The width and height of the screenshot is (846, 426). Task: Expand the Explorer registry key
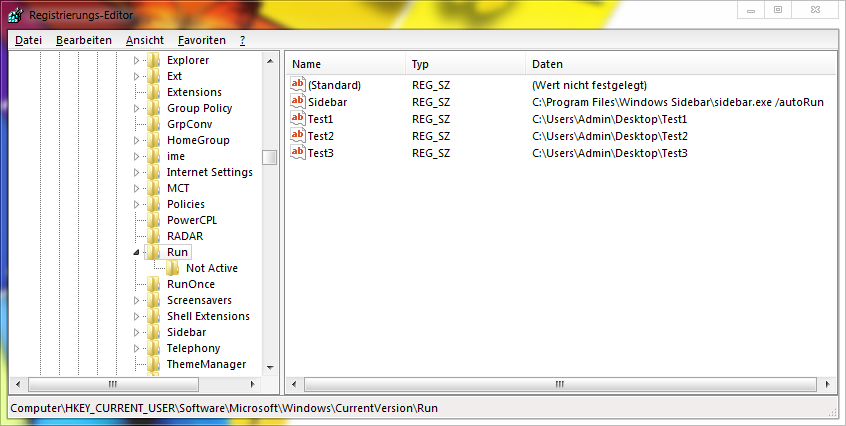[x=137, y=61]
